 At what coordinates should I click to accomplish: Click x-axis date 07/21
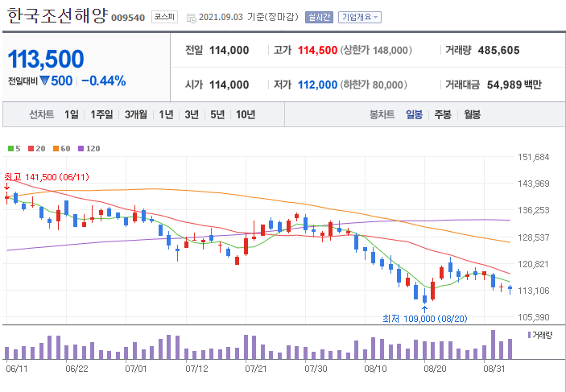pos(256,369)
